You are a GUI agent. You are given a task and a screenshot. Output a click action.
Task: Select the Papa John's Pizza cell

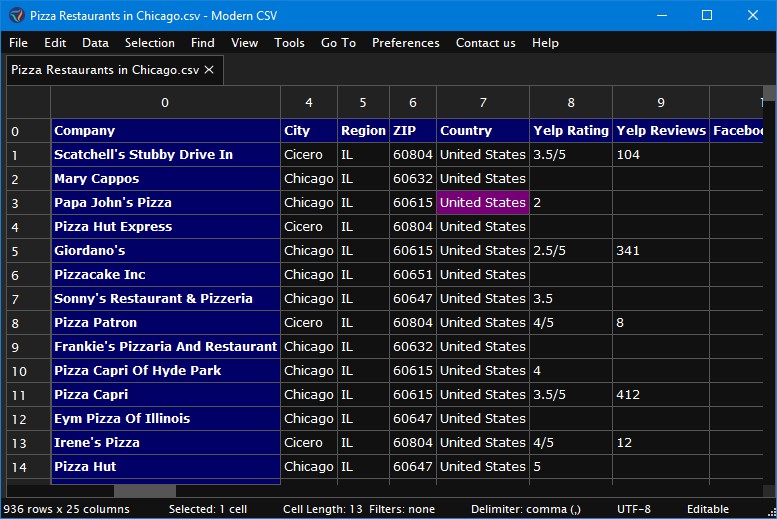point(166,203)
